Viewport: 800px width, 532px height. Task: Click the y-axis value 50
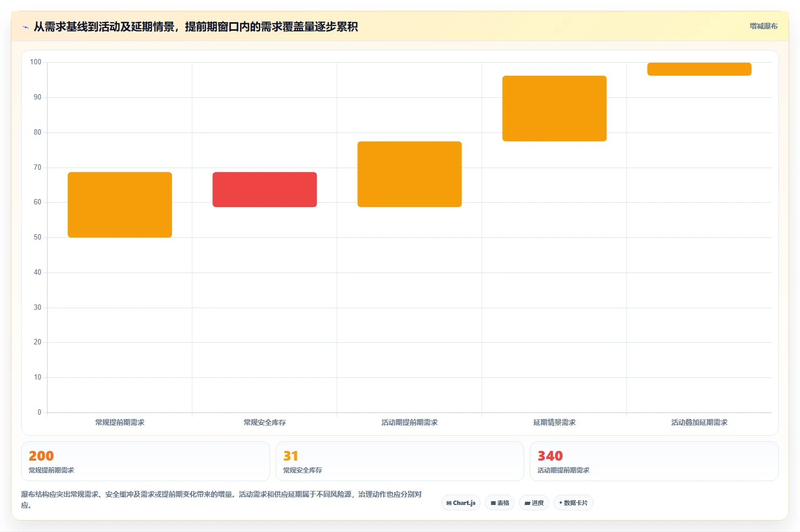click(x=37, y=237)
